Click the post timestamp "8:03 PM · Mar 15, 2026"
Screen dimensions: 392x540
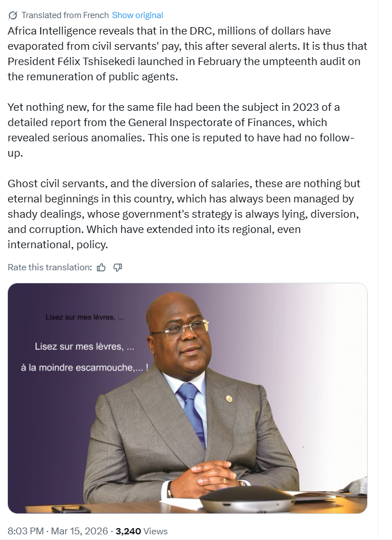(58, 531)
